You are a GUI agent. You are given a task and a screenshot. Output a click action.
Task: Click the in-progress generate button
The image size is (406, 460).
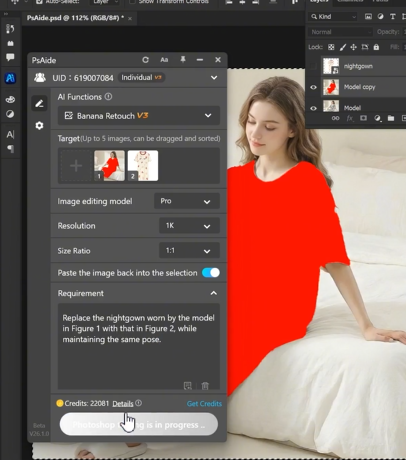(139, 424)
